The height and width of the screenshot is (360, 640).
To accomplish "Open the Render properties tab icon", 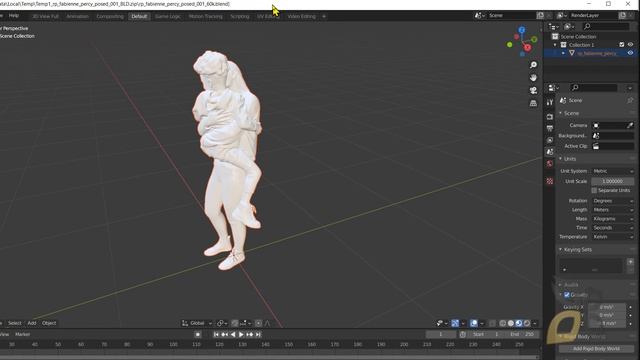I will [x=550, y=117].
